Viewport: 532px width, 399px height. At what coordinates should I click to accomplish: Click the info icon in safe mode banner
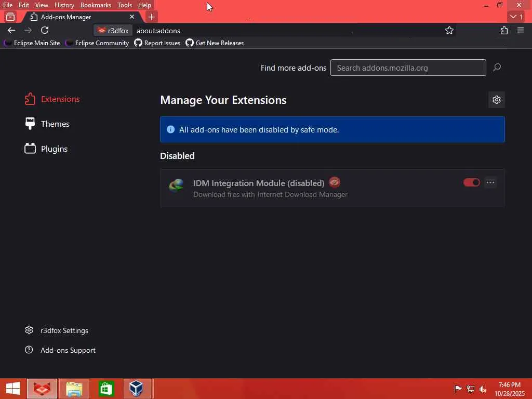pyautogui.click(x=170, y=129)
